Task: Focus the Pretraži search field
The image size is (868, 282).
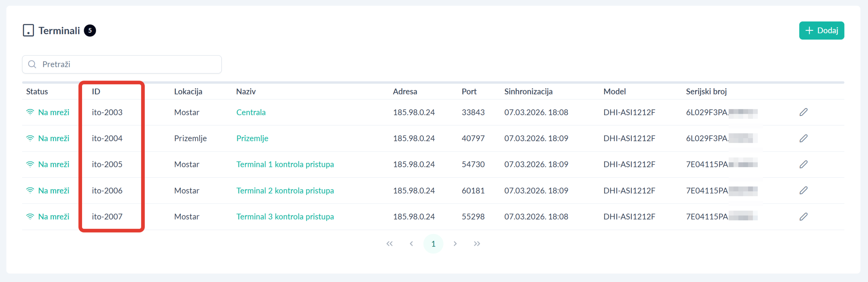Action: coord(129,64)
